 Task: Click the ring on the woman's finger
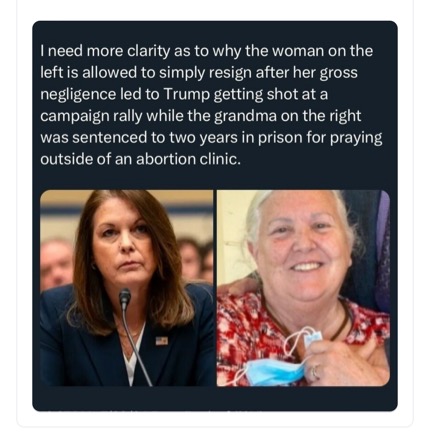[x=315, y=370]
